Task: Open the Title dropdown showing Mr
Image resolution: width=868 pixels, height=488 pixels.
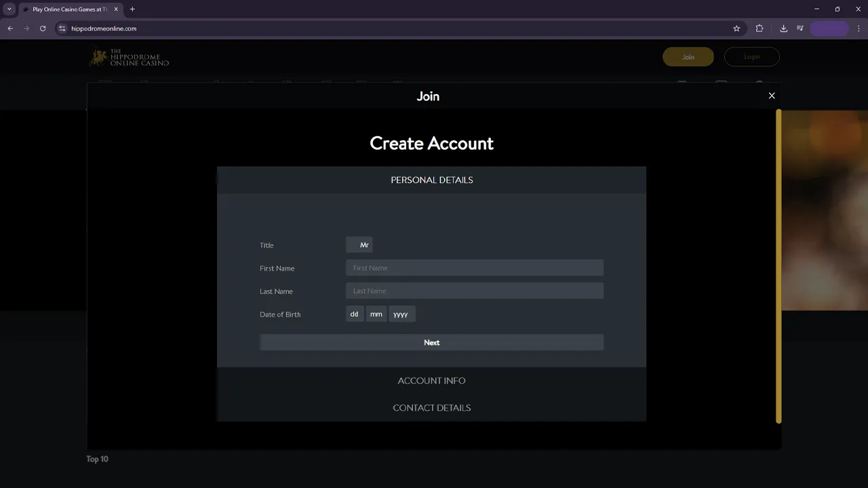Action: [x=359, y=245]
